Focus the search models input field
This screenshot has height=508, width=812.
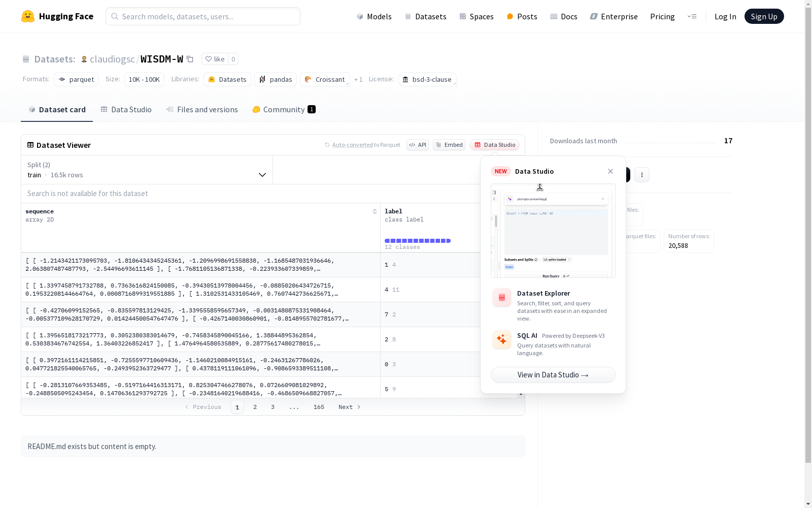tap(203, 16)
